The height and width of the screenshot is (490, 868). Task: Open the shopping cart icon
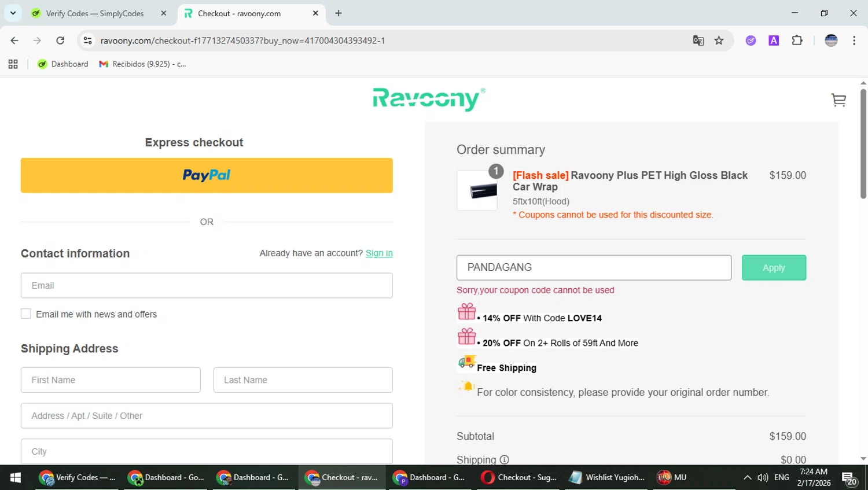pyautogui.click(x=838, y=100)
